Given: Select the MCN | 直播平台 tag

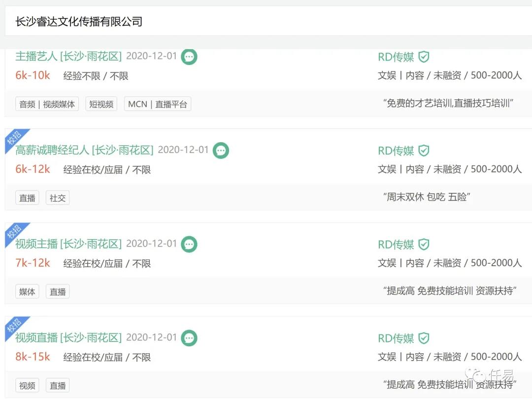Looking at the screenshot, I should tap(158, 104).
